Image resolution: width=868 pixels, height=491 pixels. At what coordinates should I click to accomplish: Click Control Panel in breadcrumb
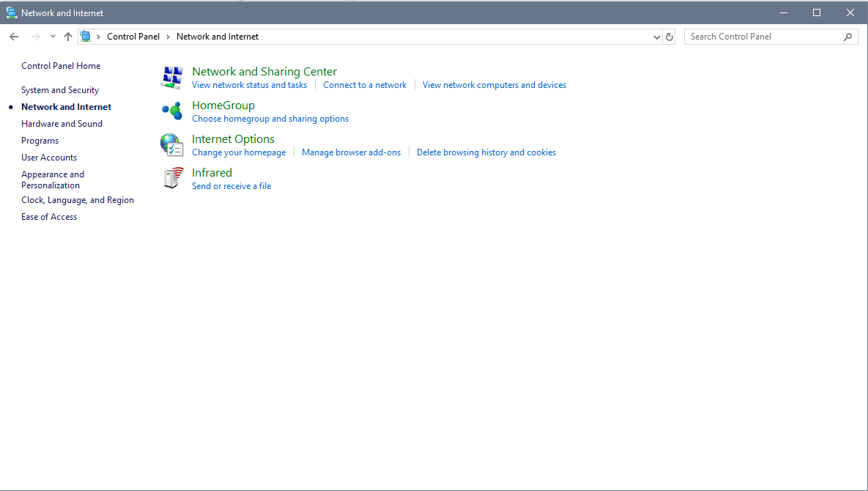(133, 37)
